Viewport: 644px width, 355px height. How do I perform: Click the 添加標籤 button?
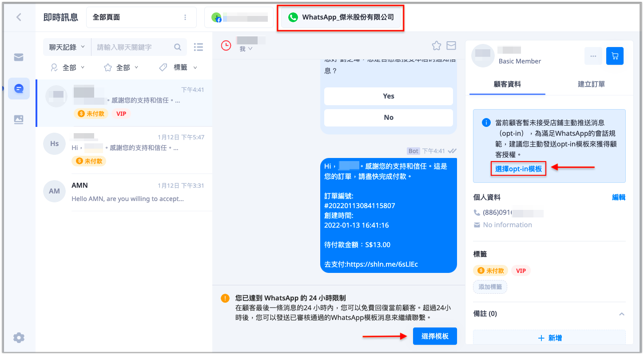tap(490, 287)
